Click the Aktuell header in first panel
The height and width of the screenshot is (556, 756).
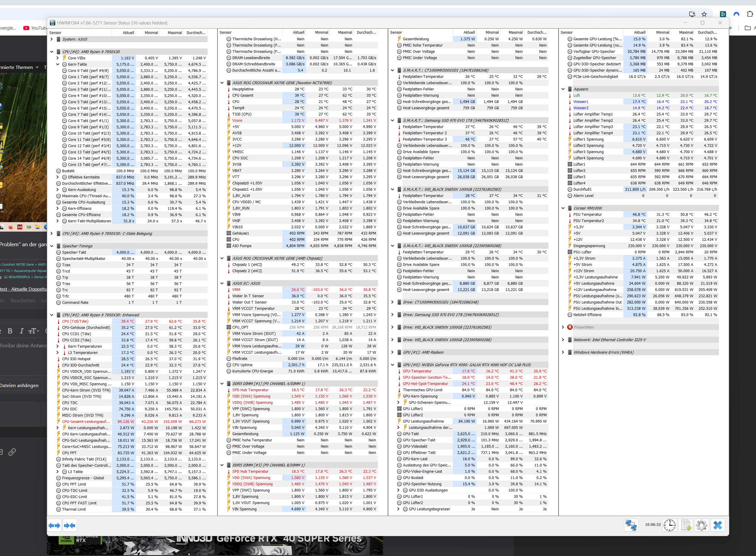(128, 33)
